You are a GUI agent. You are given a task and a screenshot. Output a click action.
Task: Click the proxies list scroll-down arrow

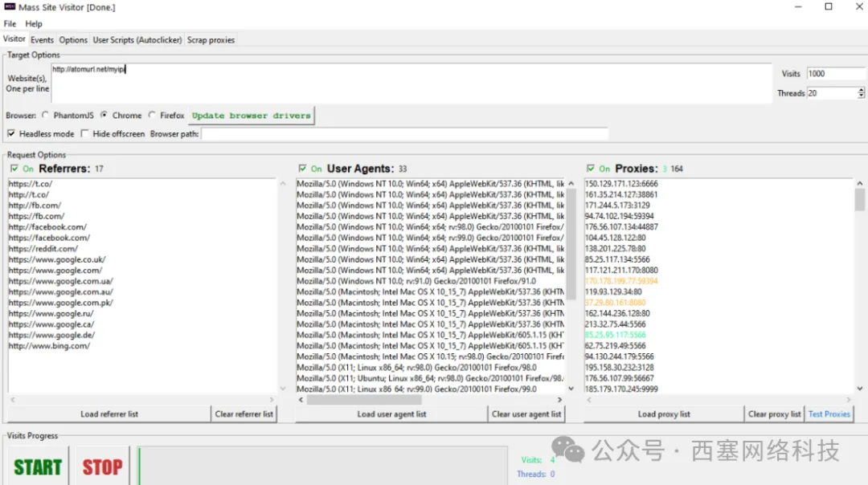(860, 389)
